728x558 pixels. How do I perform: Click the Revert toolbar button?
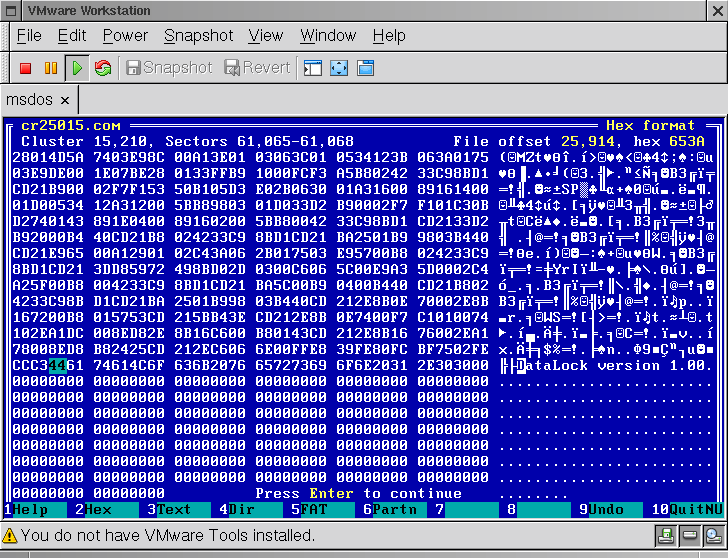[x=257, y=68]
